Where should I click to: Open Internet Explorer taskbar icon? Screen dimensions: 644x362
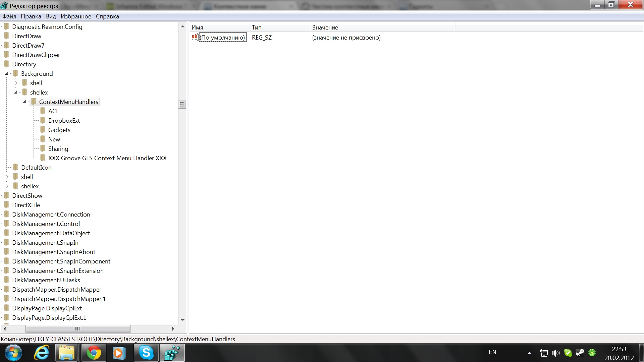42,353
